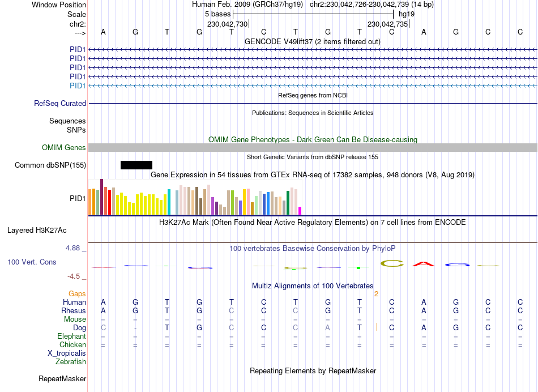Click the orange gap marker in Dog row
538x392 pixels.
pos(377,327)
